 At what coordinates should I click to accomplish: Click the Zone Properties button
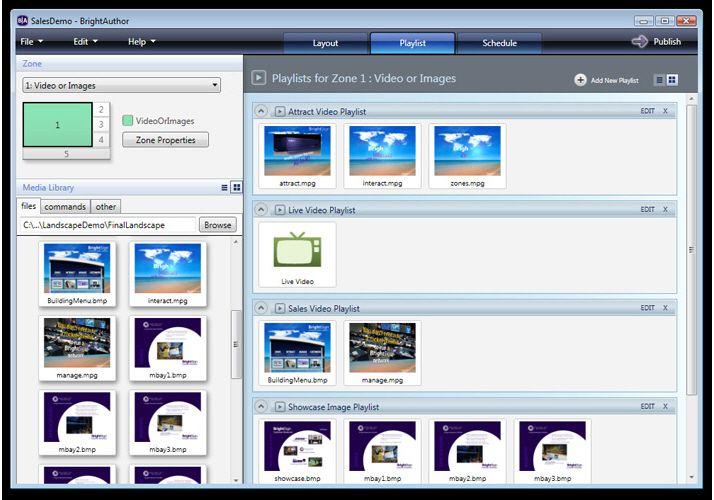165,140
